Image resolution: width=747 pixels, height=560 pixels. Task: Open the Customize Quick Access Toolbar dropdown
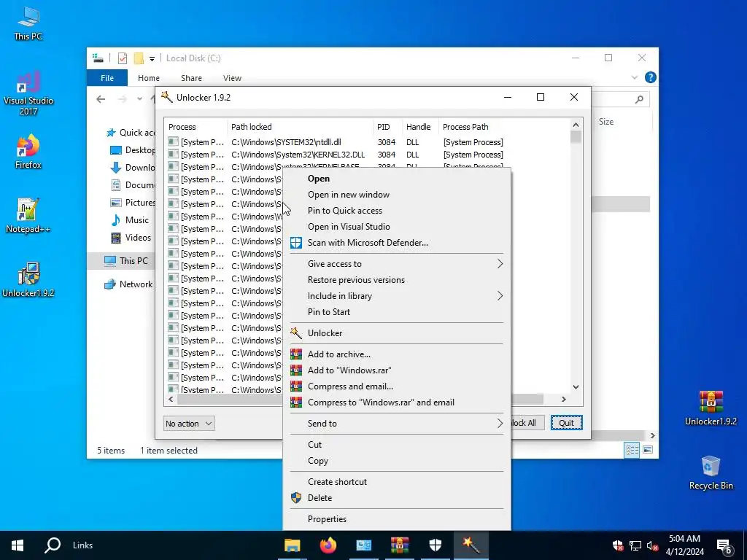[x=152, y=58]
